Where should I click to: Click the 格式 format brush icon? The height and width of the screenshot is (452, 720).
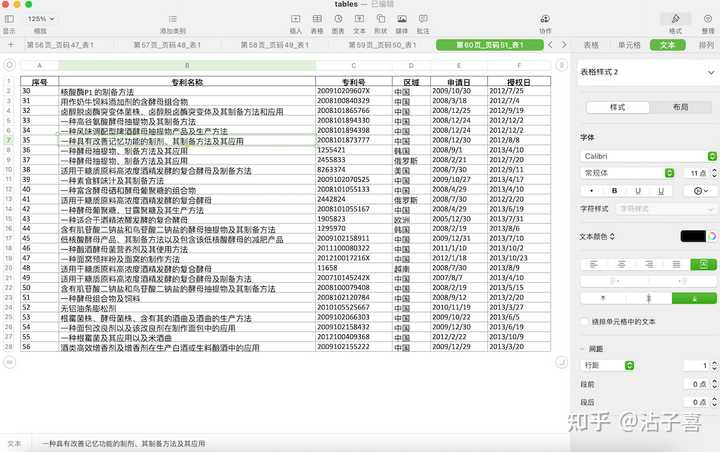[x=675, y=19]
